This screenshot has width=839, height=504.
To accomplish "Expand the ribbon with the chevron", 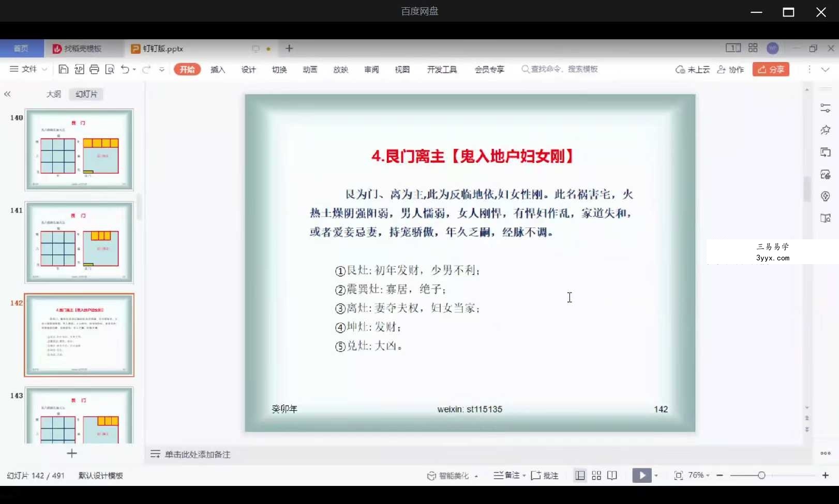I will coord(826,69).
